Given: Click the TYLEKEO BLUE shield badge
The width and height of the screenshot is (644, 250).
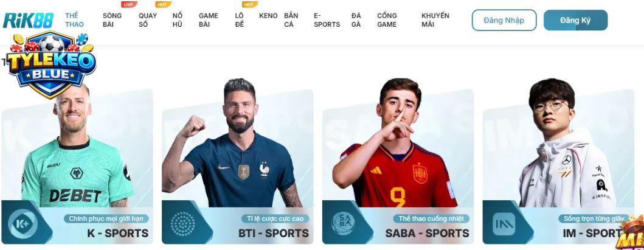Looking at the screenshot, I should [x=51, y=64].
